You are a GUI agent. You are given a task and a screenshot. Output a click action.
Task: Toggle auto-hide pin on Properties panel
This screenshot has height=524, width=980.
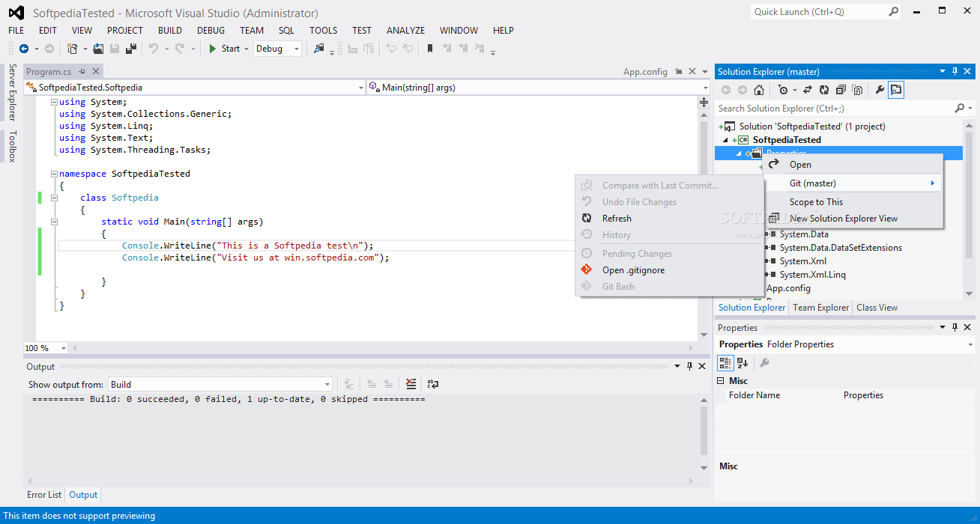pos(955,327)
